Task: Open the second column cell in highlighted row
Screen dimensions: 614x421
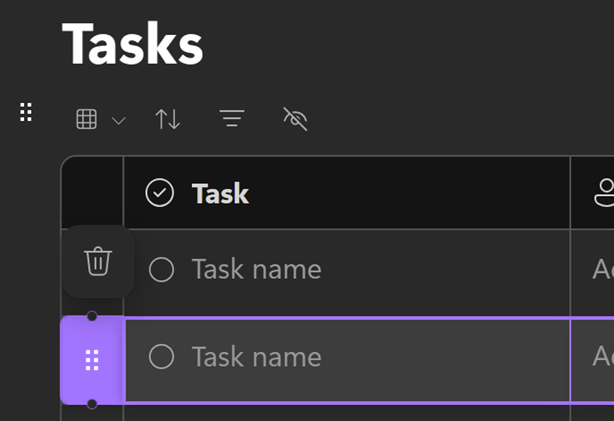Action: coord(598,356)
